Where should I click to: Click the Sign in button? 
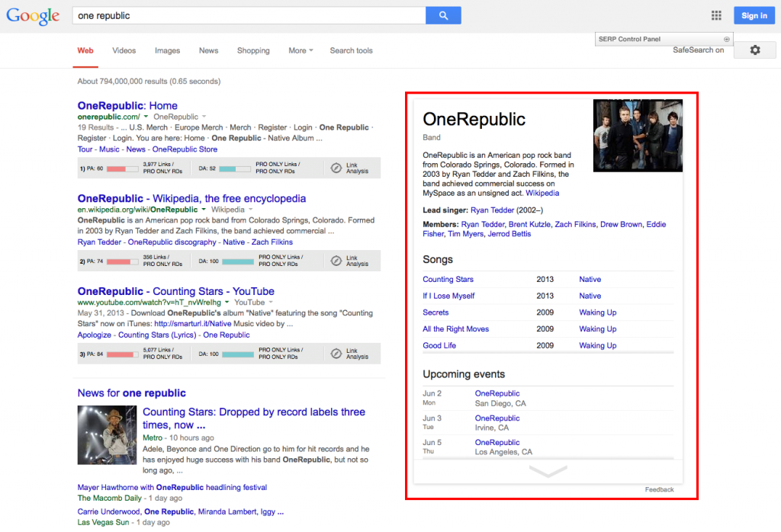coord(754,15)
